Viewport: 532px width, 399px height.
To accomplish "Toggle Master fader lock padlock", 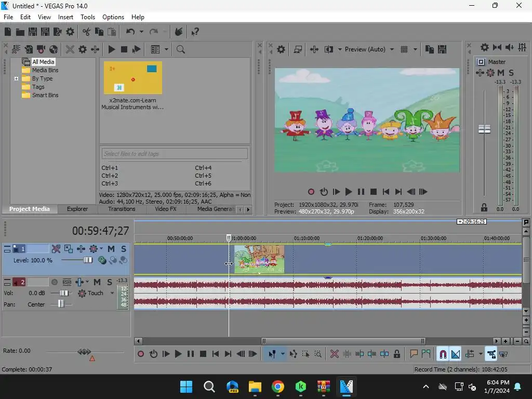I will (x=484, y=207).
